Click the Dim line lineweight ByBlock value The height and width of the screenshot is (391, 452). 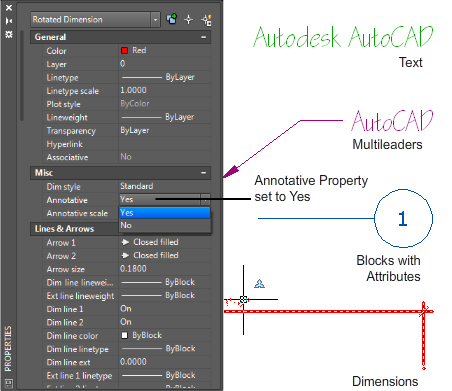coord(165,282)
